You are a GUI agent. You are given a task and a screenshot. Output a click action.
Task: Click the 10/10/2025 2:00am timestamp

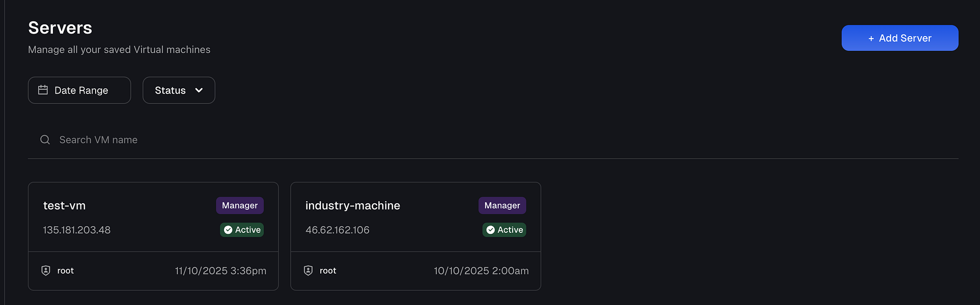click(481, 270)
